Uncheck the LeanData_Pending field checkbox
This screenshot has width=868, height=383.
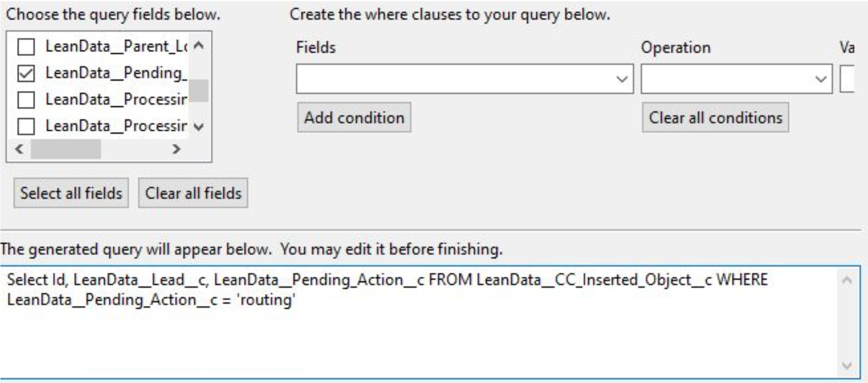tap(26, 73)
